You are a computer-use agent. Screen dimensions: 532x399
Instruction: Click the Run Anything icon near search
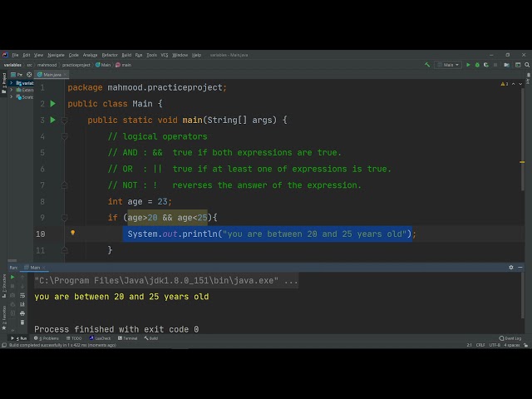click(x=518, y=65)
